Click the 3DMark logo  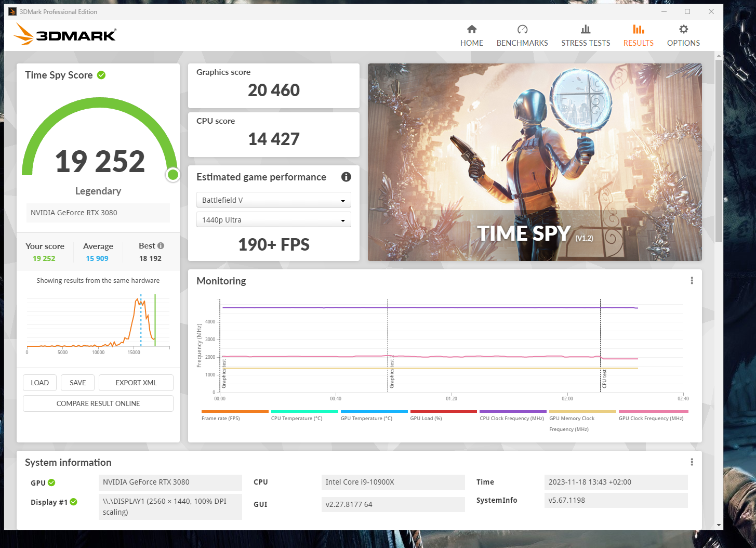tap(65, 34)
